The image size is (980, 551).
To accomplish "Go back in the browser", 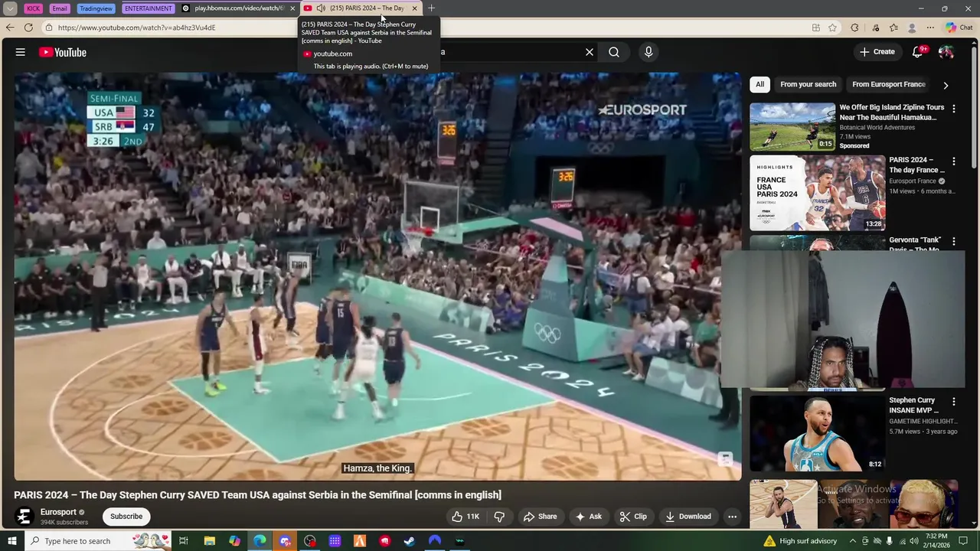I will click(9, 28).
